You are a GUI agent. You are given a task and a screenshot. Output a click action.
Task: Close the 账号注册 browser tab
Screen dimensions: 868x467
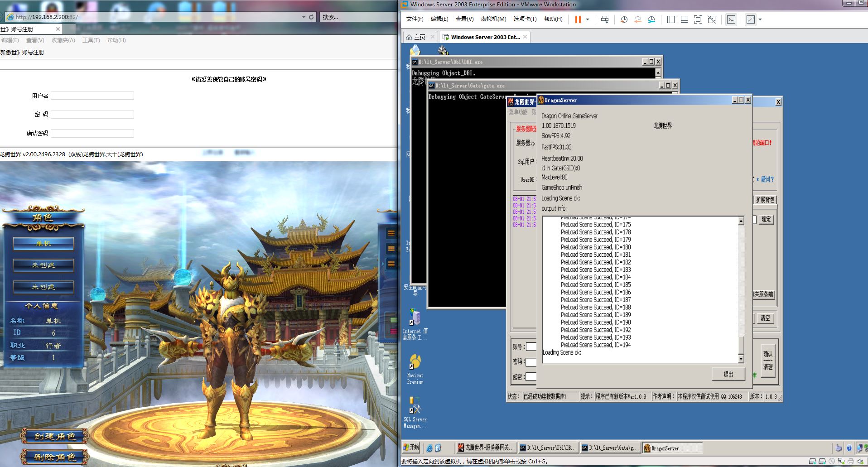58,29
